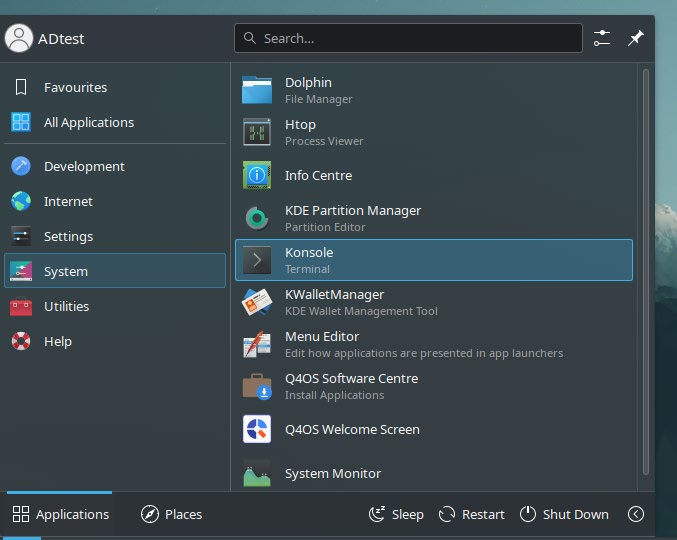
Task: Click the Restart button
Action: click(471, 514)
